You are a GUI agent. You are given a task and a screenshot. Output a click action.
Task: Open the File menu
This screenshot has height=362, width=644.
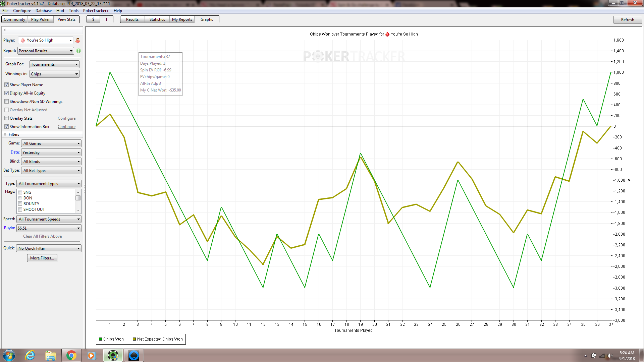5,11
